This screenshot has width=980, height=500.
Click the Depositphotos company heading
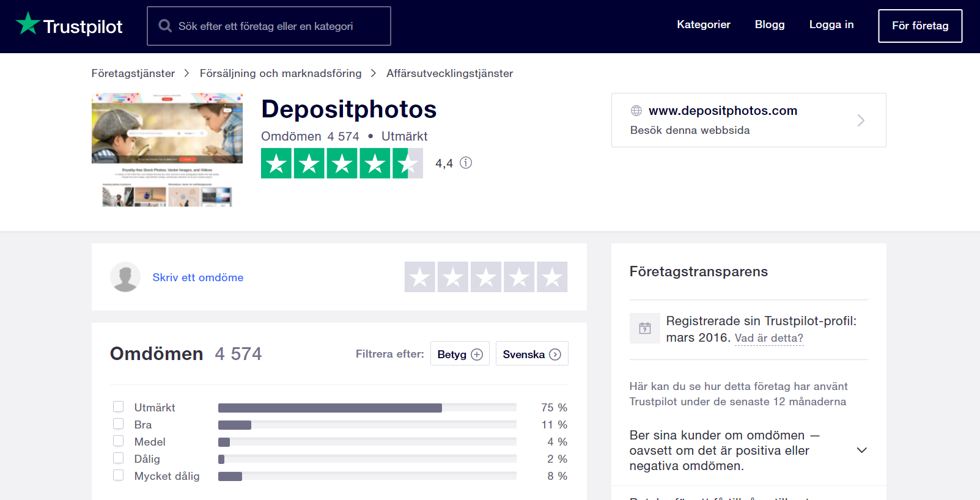348,109
